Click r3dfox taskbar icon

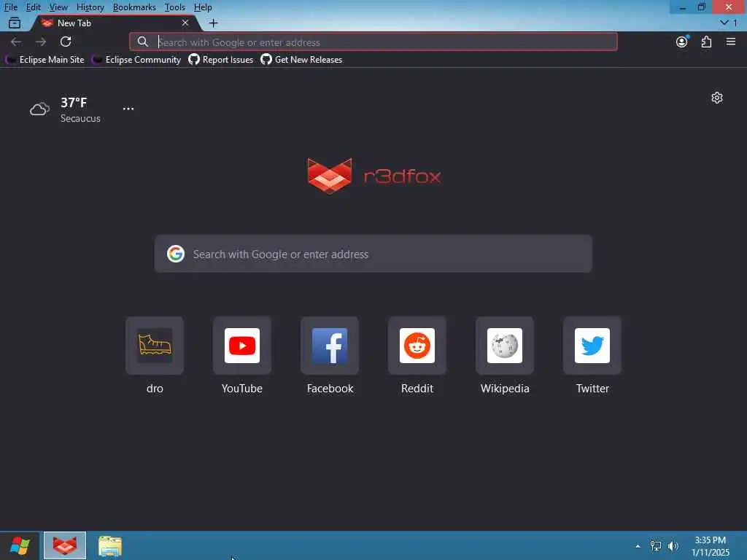[65, 545]
